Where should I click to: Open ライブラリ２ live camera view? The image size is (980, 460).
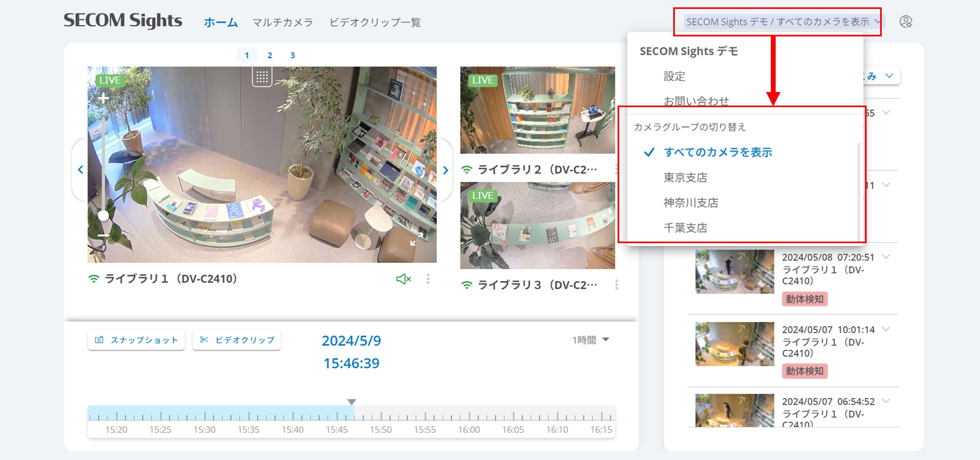(538, 110)
